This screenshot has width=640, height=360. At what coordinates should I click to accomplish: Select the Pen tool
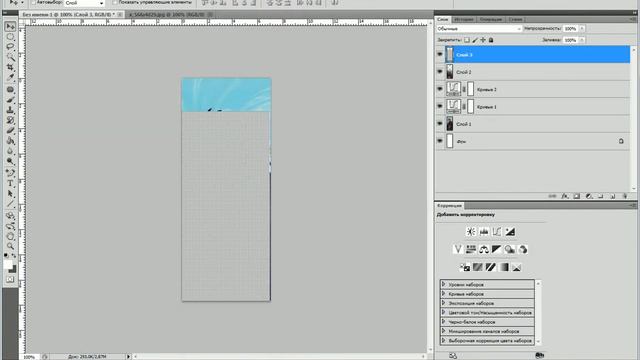point(11,173)
